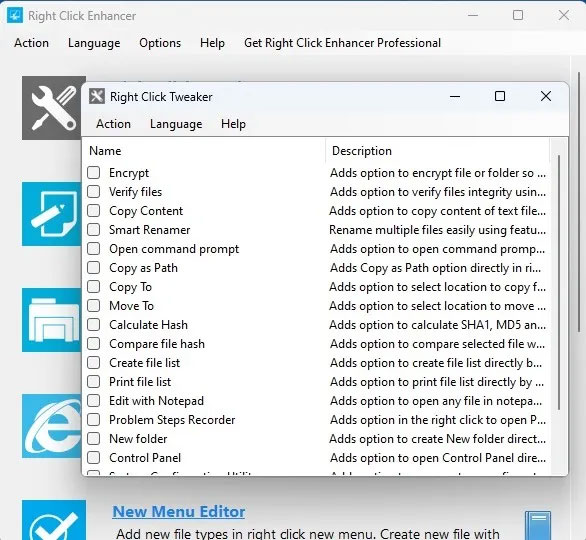The image size is (586, 540).
Task: Sort list by the Name column header
Action: [203, 151]
